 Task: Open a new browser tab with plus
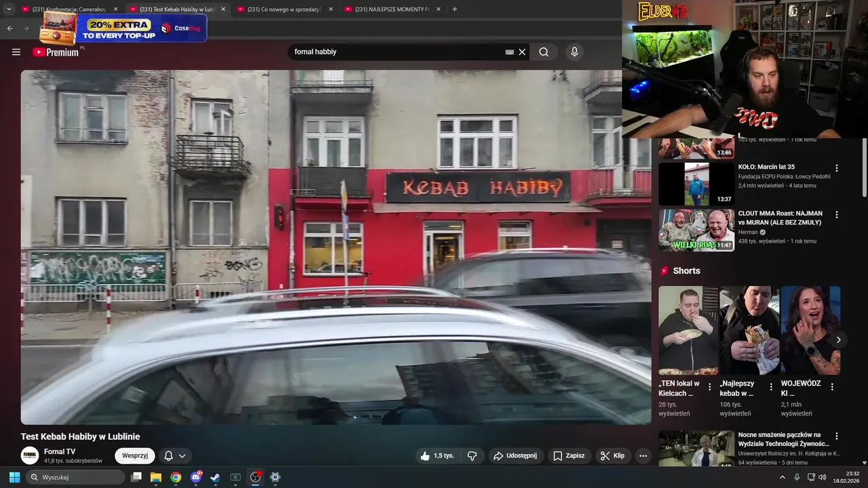pyautogui.click(x=454, y=9)
